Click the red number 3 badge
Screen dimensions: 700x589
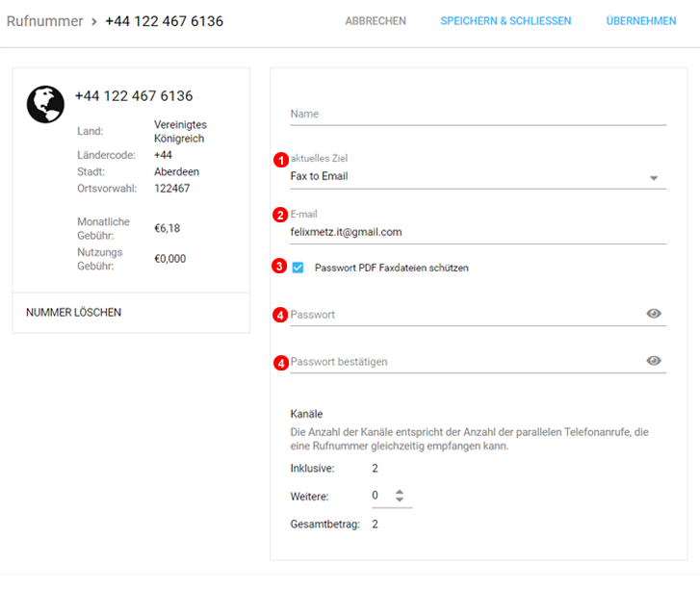click(x=280, y=267)
